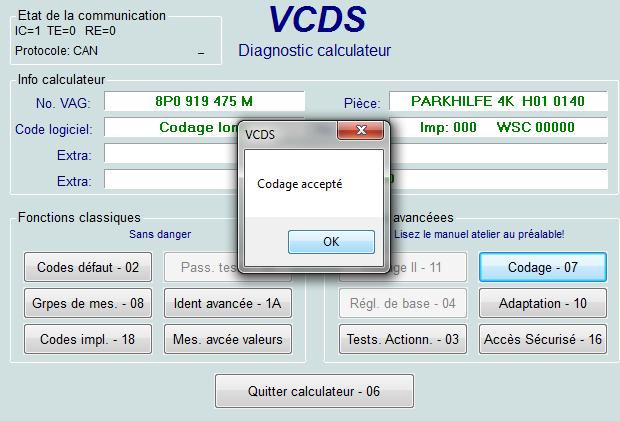This screenshot has width=620, height=421.
Task: Click the No. VAG: label
Action: pyautogui.click(x=63, y=103)
